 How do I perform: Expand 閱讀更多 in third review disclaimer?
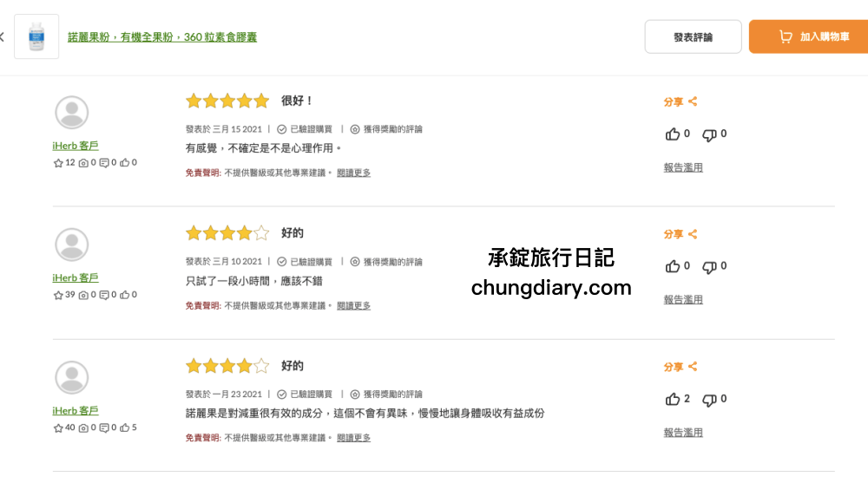point(354,438)
